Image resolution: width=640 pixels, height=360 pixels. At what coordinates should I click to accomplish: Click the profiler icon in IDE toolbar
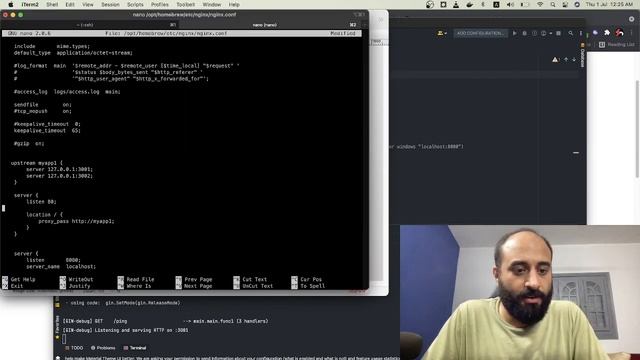coord(544,33)
